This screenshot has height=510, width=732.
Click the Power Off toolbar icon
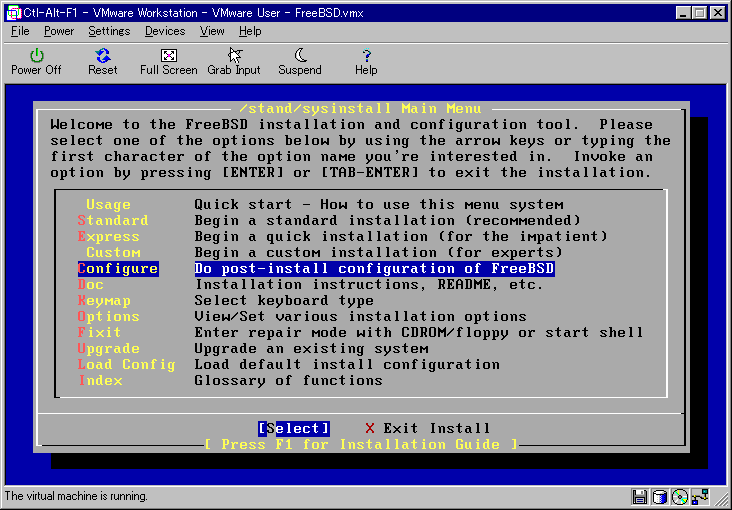(x=36, y=62)
